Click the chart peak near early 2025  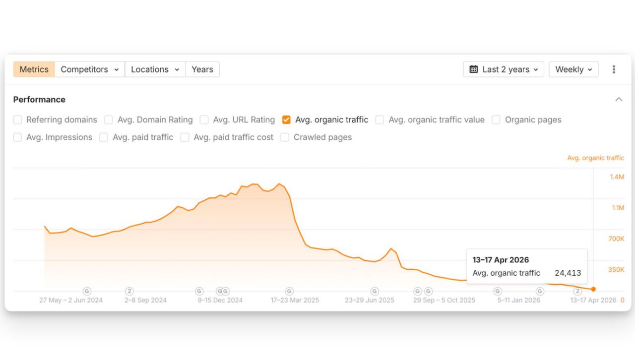279,184
